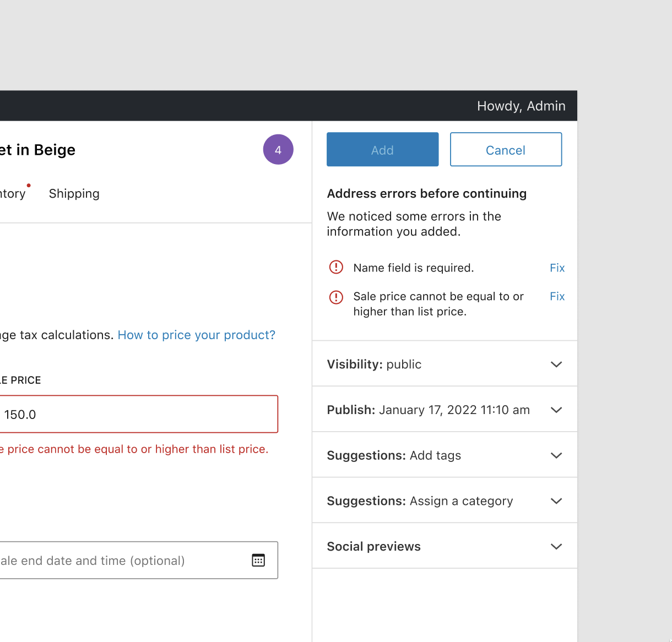Image resolution: width=672 pixels, height=642 pixels.
Task: Fix the sale price higher than list price error
Action: tap(557, 296)
